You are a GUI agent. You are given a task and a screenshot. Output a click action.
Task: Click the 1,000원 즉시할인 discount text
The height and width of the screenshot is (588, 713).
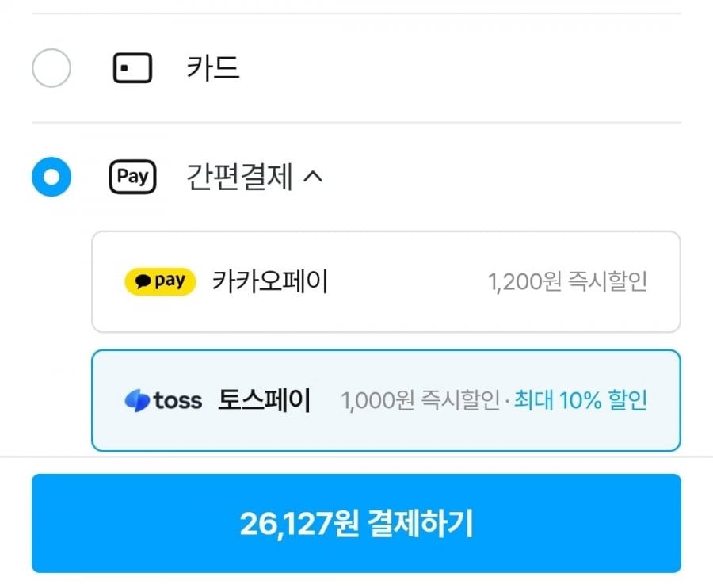[420, 401]
